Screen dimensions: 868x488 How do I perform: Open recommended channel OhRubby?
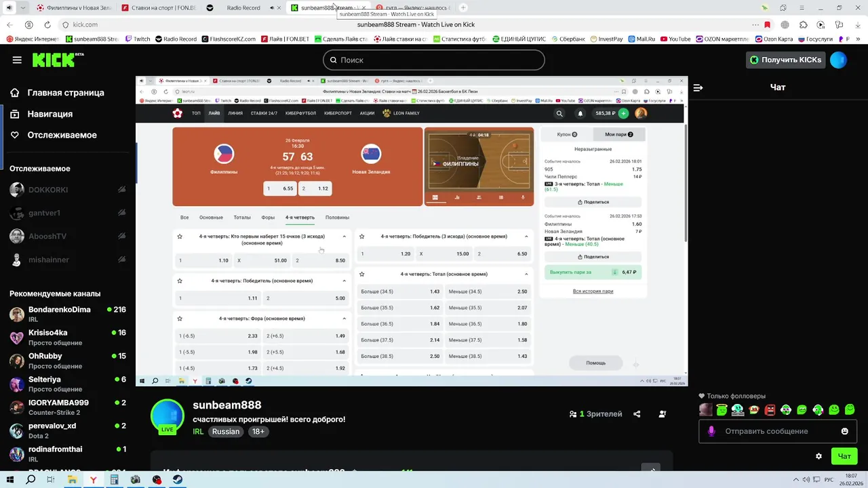[68, 361]
